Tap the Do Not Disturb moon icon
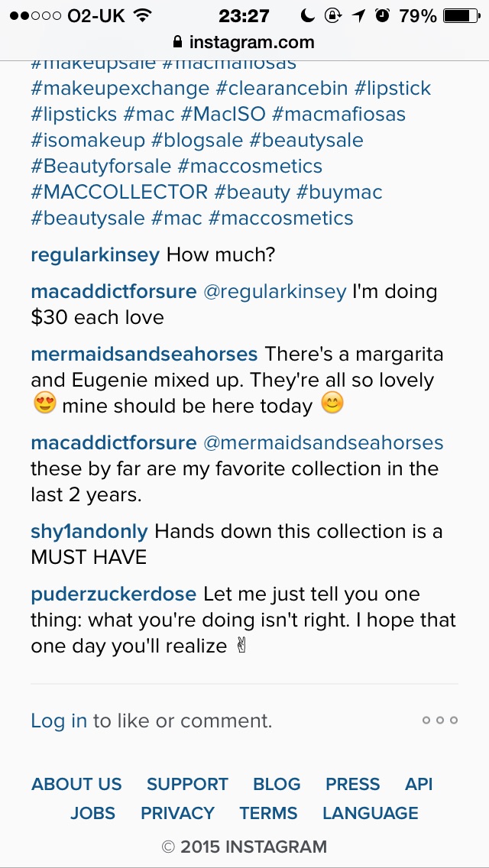 (x=307, y=16)
